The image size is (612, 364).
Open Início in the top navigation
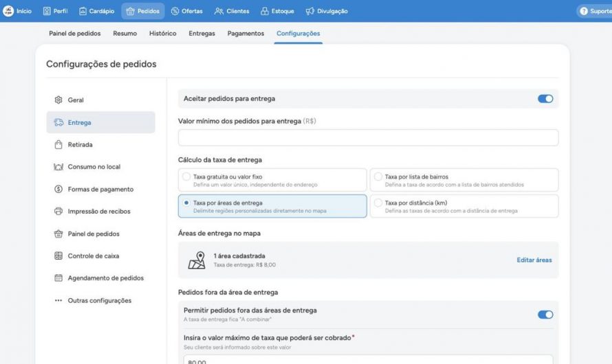[18, 11]
